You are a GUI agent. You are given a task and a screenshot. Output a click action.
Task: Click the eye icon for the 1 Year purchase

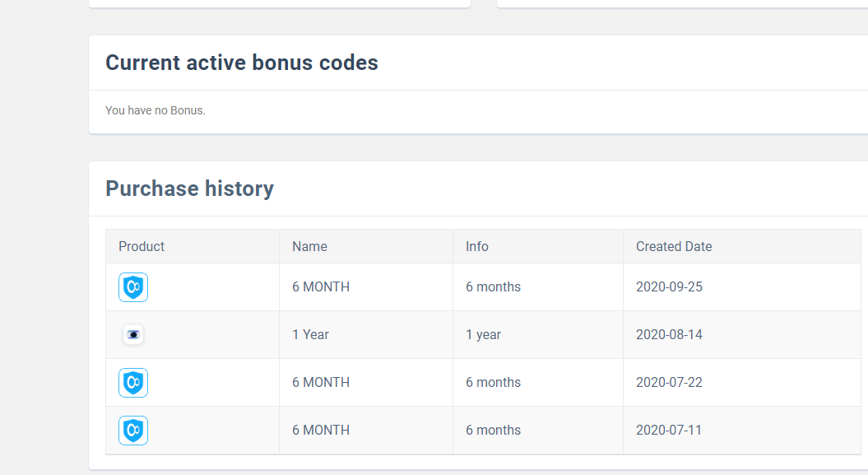pyautogui.click(x=133, y=335)
